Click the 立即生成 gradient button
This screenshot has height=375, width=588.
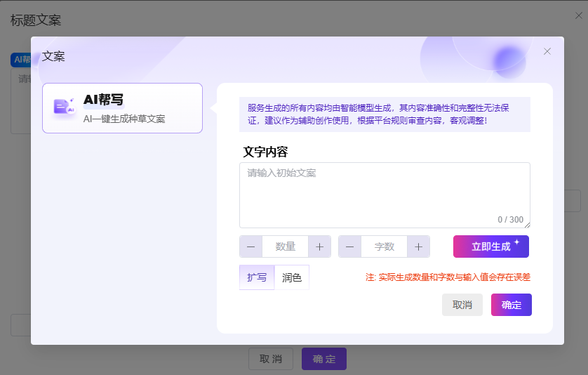pyautogui.click(x=490, y=246)
